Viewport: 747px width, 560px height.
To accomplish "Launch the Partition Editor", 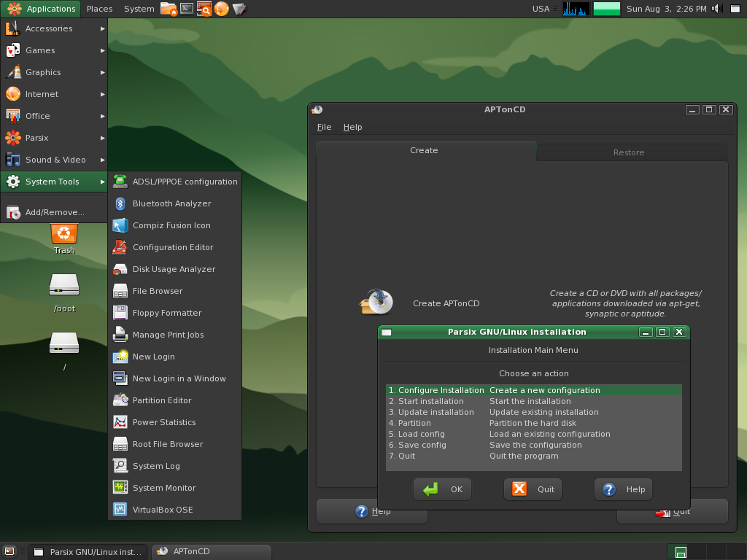I will (x=175, y=400).
